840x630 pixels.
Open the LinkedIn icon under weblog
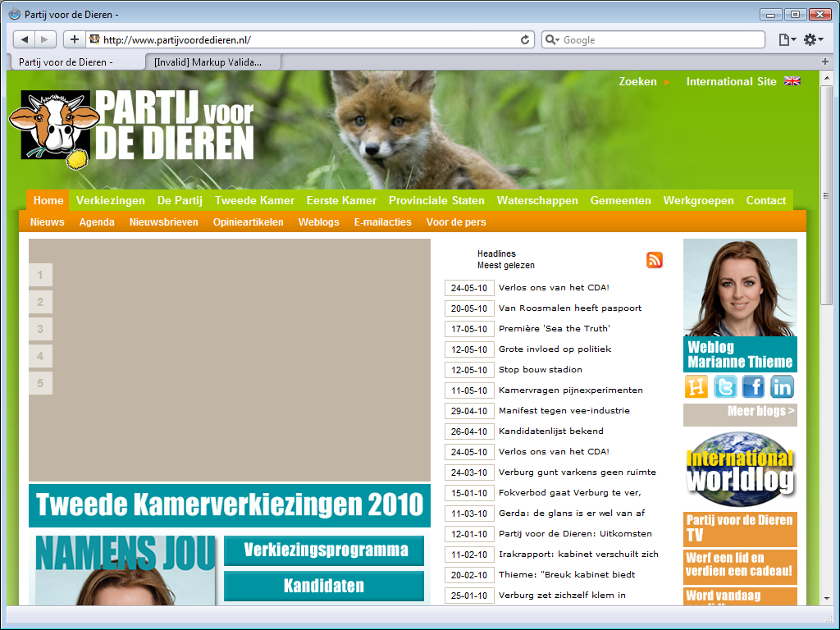click(x=782, y=386)
